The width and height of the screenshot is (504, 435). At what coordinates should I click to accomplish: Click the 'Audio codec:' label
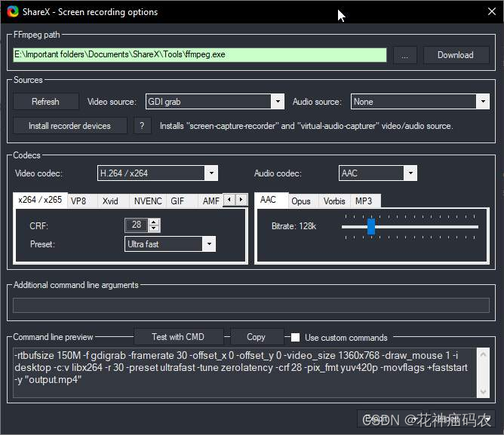pos(278,173)
